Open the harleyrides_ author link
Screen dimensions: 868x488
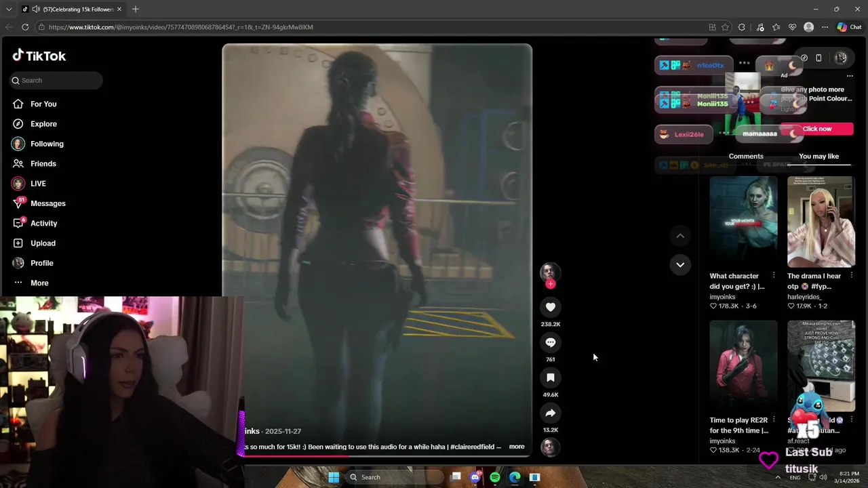(x=804, y=297)
